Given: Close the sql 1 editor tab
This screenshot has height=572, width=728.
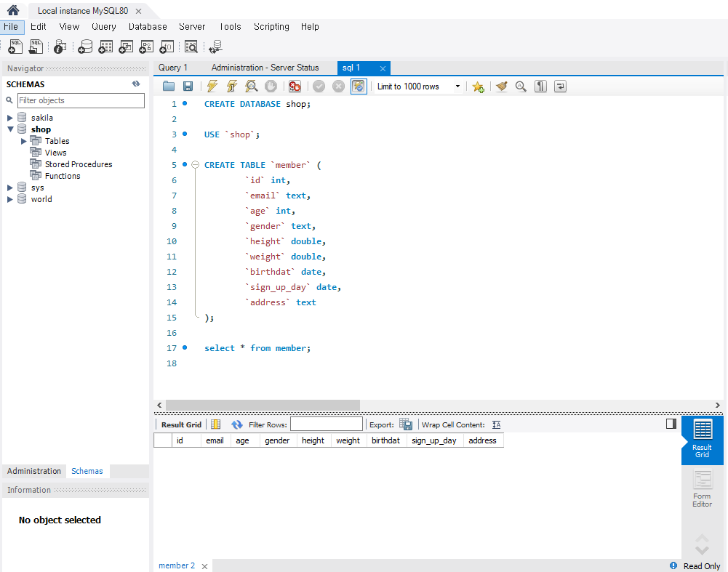Looking at the screenshot, I should click(x=383, y=68).
